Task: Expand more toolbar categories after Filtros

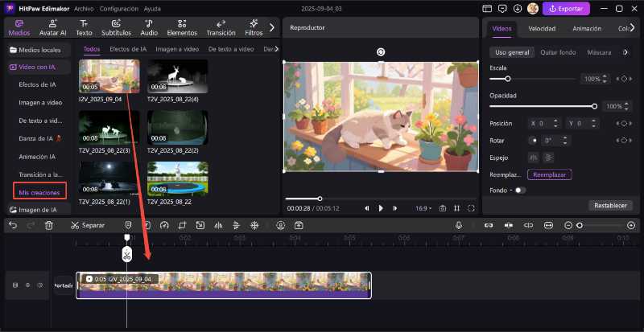Action: click(x=272, y=27)
